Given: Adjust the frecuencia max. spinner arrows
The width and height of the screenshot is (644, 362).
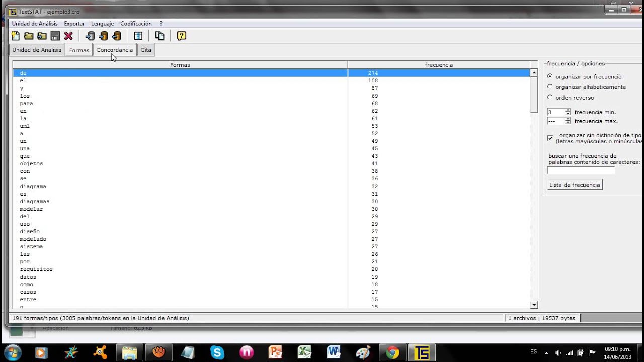Looking at the screenshot, I should 568,121.
